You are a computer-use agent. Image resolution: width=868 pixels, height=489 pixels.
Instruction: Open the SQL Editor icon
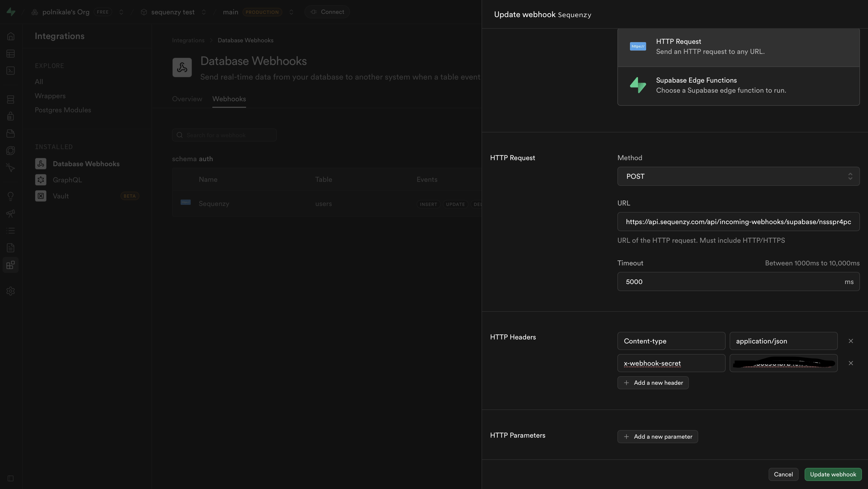pyautogui.click(x=11, y=71)
